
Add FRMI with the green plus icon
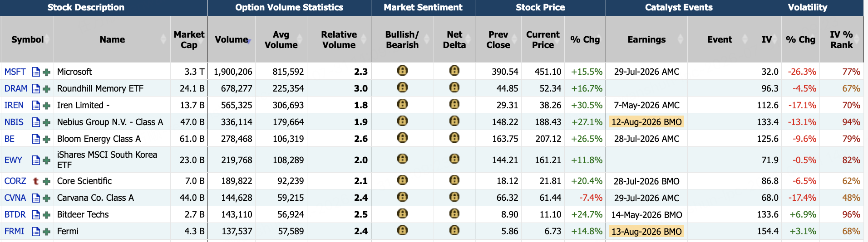coord(46,232)
